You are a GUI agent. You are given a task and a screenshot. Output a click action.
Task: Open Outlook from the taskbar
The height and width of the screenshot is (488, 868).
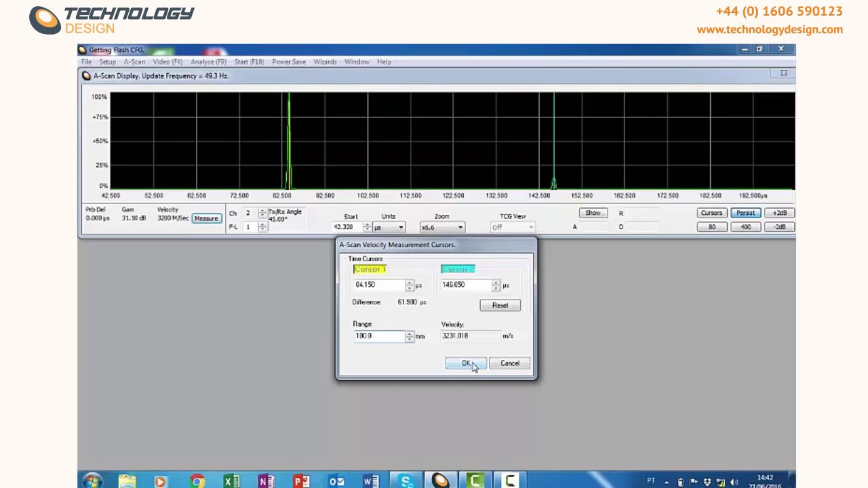[x=336, y=481]
